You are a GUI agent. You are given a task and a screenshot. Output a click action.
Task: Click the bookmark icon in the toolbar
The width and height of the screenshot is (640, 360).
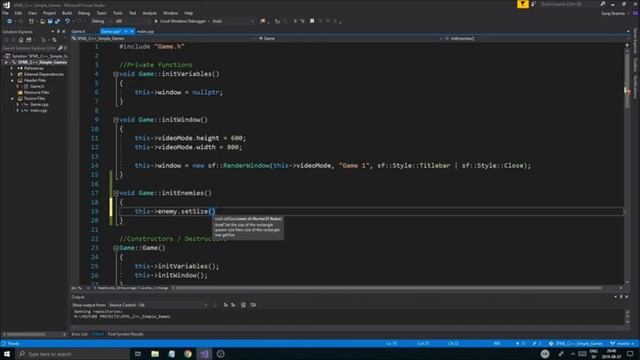[x=312, y=21]
